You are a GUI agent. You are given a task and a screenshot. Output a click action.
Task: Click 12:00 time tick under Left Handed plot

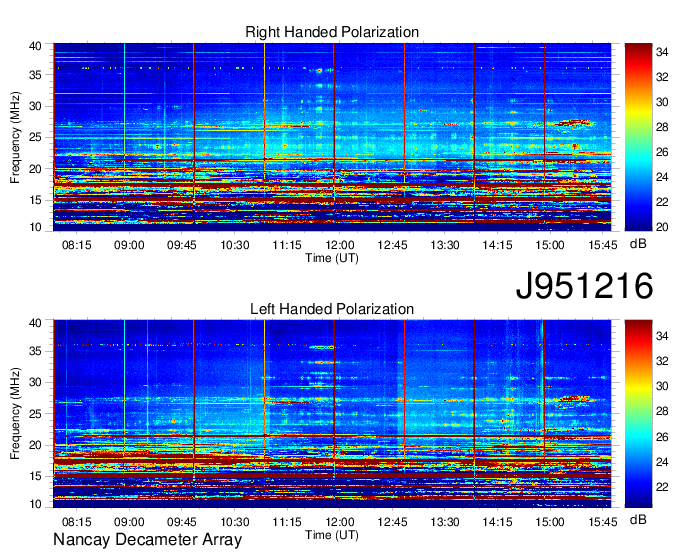340,522
